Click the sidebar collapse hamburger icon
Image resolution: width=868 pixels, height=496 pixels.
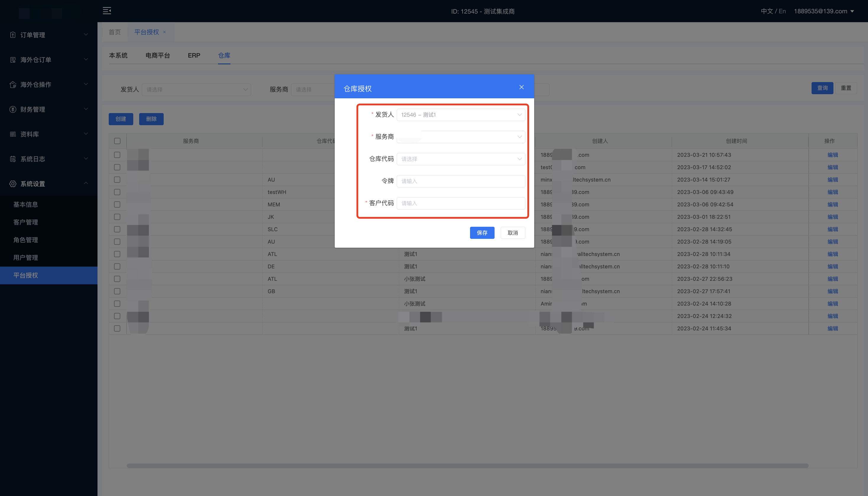click(x=107, y=11)
